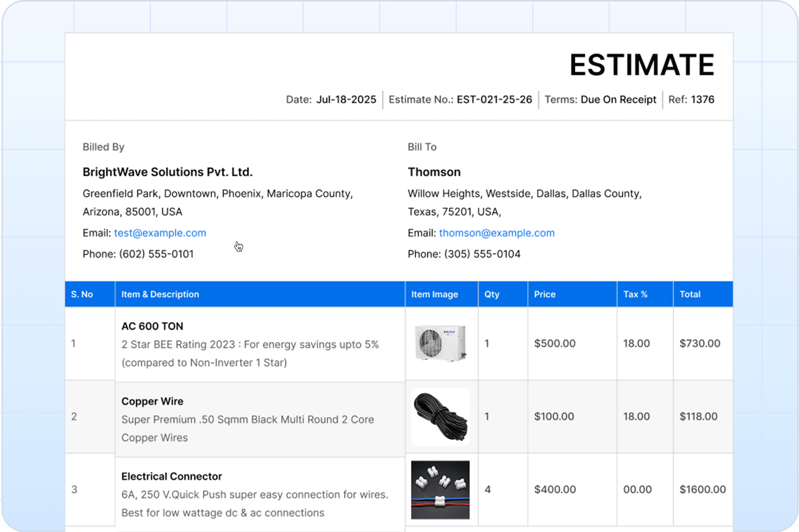This screenshot has width=799, height=532.
Task: Click the estimate number EST-021-25-26
Action: click(494, 99)
